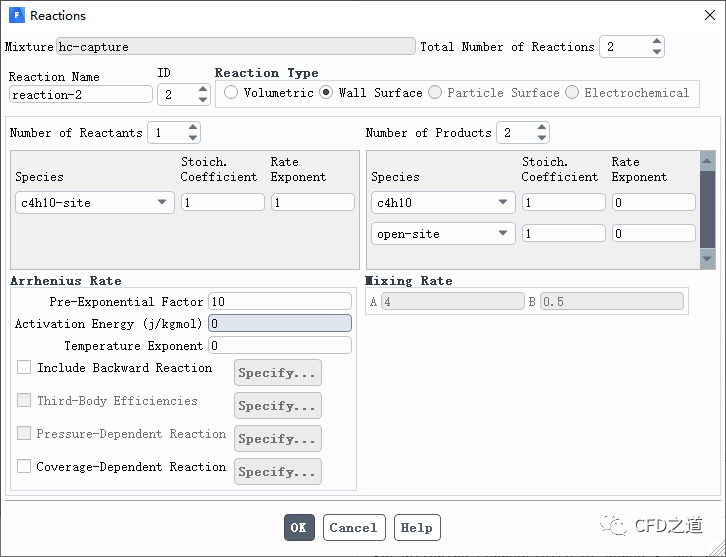Select Wall Surface reaction type

(x=326, y=93)
